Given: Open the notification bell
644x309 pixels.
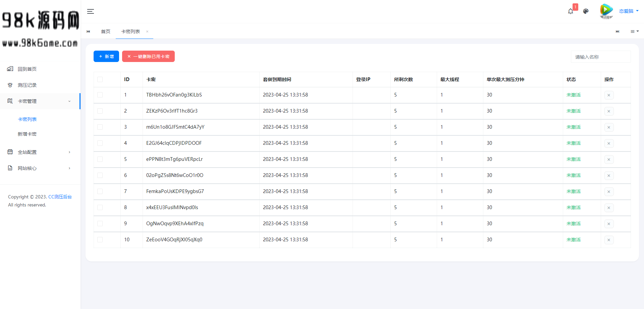Looking at the screenshot, I should click(571, 11).
